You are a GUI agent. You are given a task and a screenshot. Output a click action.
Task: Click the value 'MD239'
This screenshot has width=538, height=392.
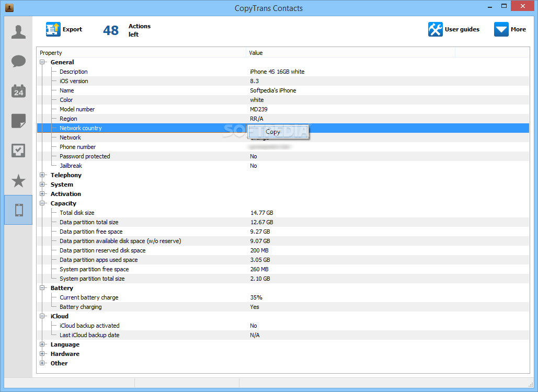[259, 109]
